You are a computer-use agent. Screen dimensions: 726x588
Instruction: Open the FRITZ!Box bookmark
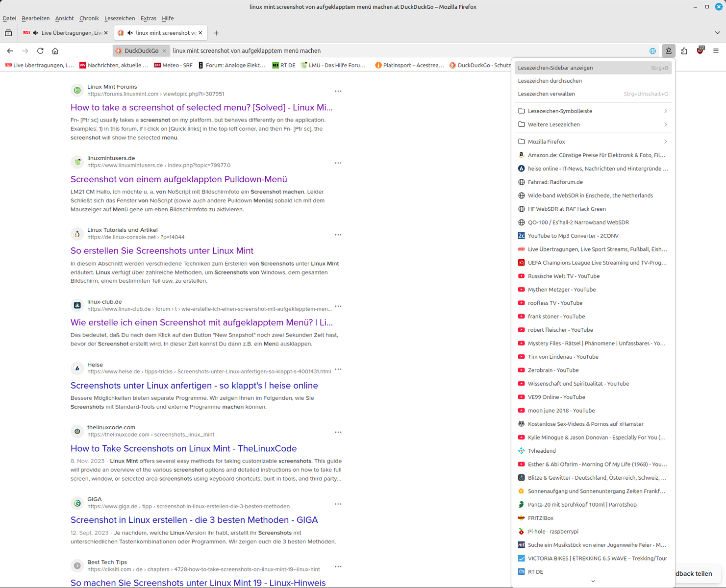(x=593, y=518)
